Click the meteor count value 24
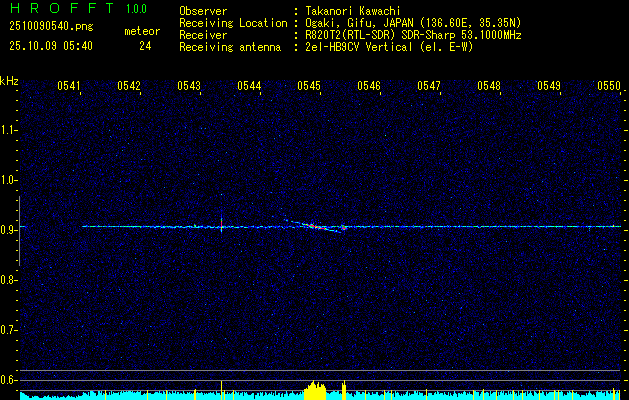The width and height of the screenshot is (629, 400). pyautogui.click(x=146, y=46)
